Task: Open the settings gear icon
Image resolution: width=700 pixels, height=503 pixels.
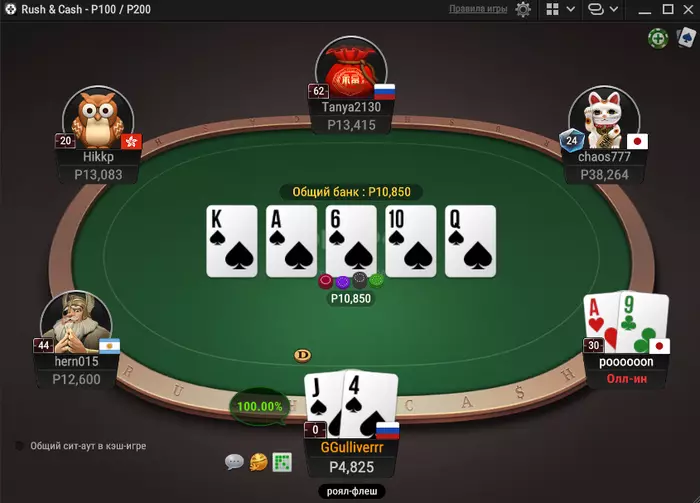Action: pyautogui.click(x=523, y=9)
